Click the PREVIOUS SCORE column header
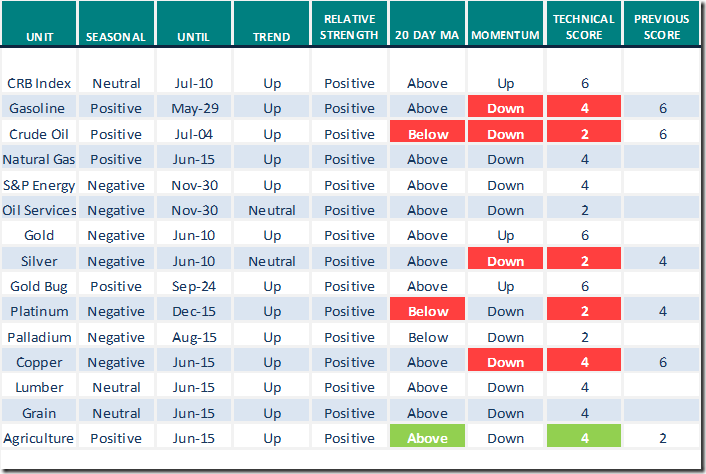The height and width of the screenshot is (474, 706). click(661, 27)
